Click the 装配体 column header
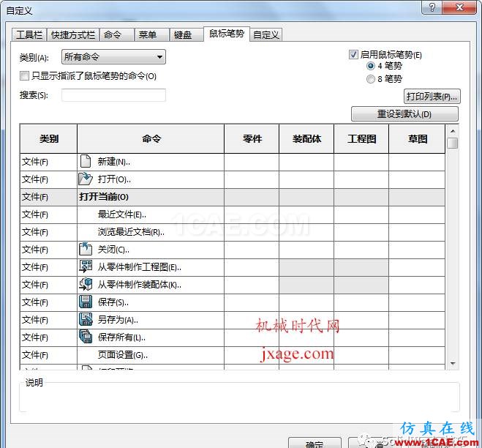Viewport: 482px width, 448px height. 306,139
